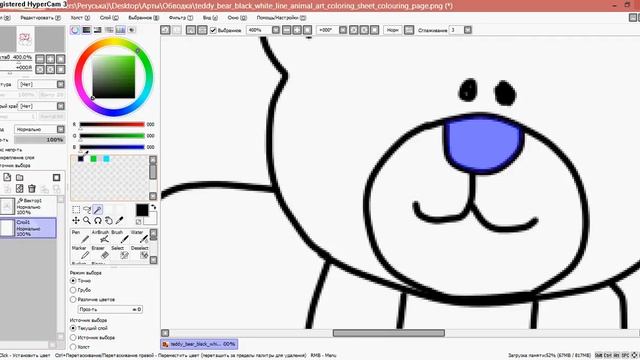Choose the Pen brush tool
Screen dimensions: 640x360
[81, 236]
